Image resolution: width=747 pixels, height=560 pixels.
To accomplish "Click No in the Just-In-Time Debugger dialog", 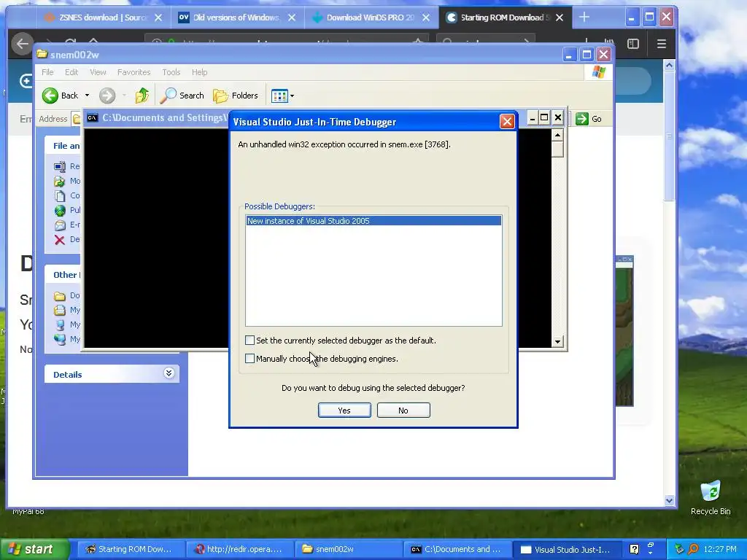I will pos(403,411).
